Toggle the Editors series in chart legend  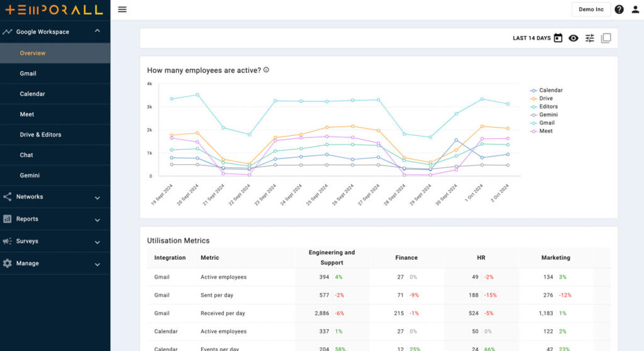tap(544, 106)
